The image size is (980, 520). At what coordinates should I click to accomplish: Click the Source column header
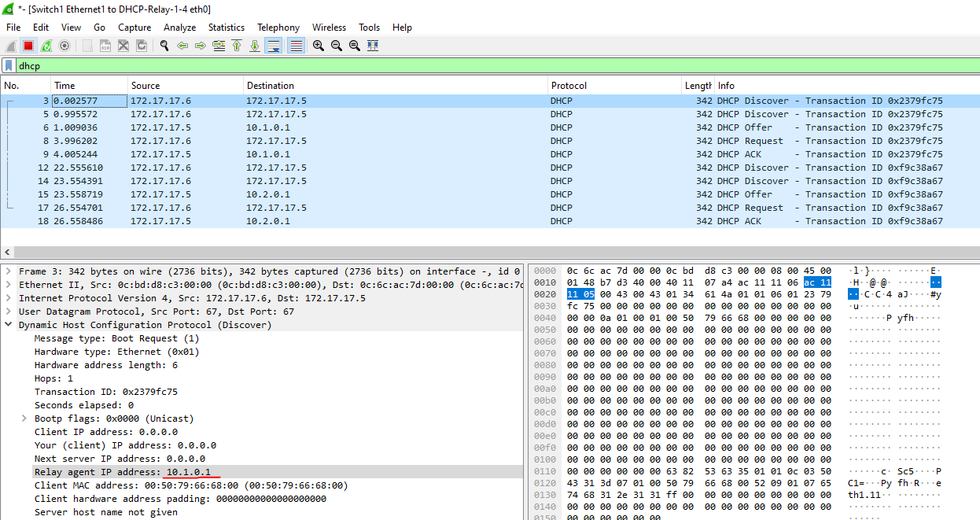click(146, 86)
